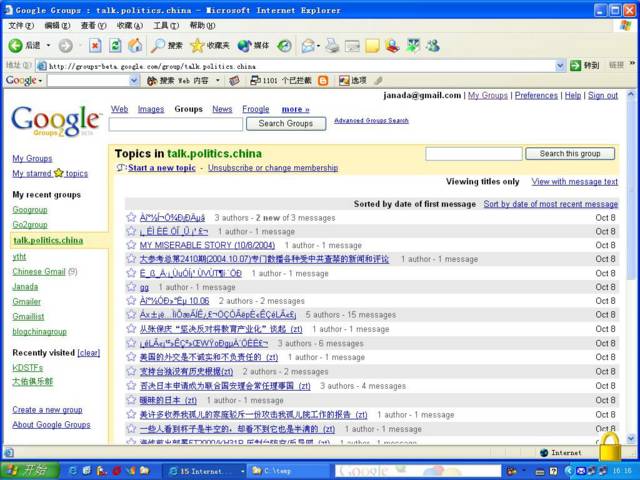
Task: Focus the Search Groups text field
Action: point(176,124)
